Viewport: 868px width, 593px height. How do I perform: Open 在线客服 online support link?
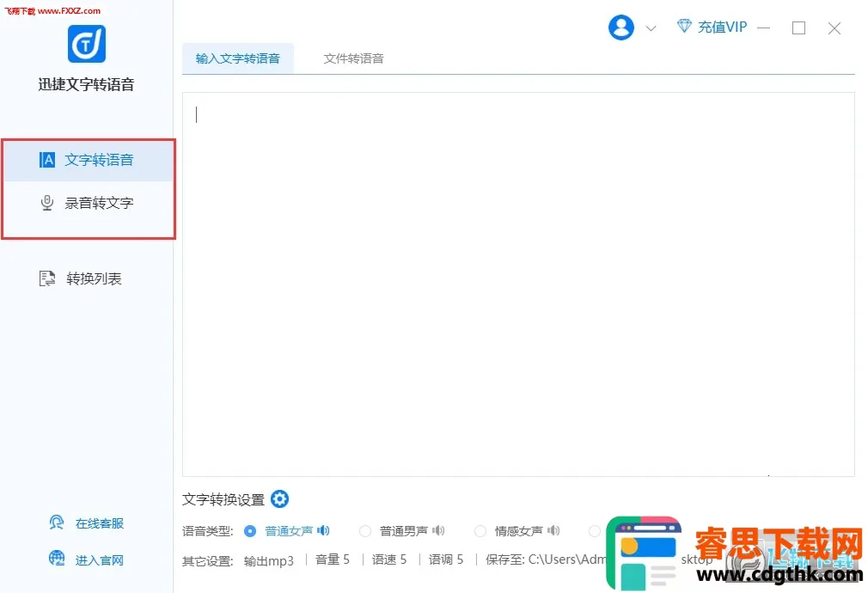(99, 523)
